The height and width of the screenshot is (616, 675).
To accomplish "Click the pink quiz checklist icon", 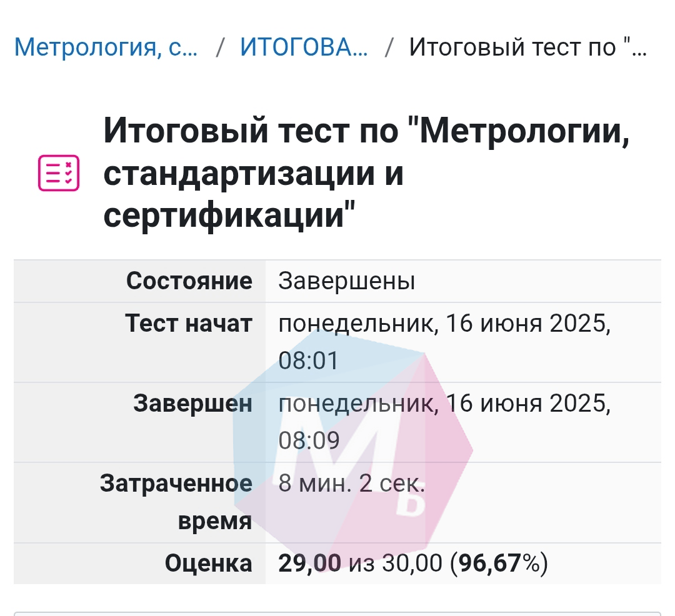I will 59,172.
